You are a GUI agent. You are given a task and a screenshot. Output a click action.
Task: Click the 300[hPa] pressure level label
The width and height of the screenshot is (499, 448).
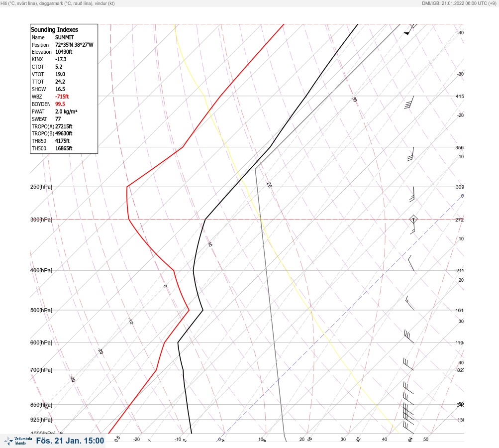tap(41, 220)
